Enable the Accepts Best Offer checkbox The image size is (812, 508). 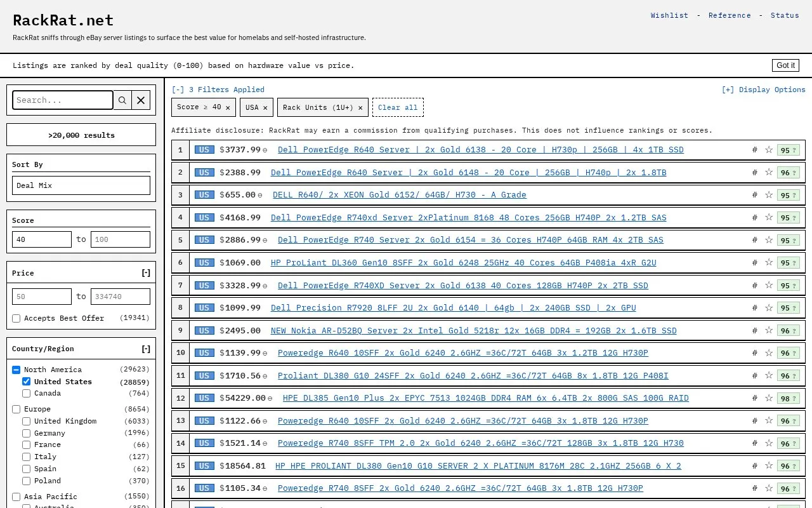pos(16,318)
